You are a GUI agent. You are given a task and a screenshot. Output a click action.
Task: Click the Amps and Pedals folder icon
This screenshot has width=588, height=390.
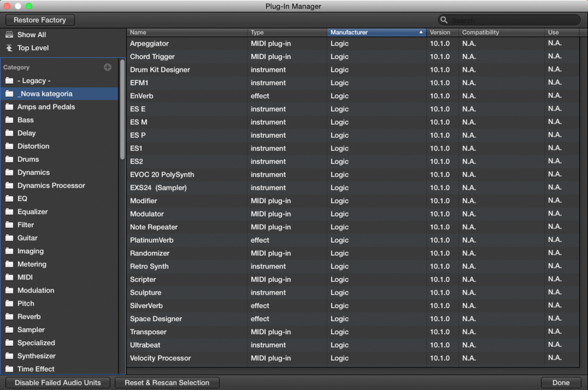pyautogui.click(x=10, y=107)
